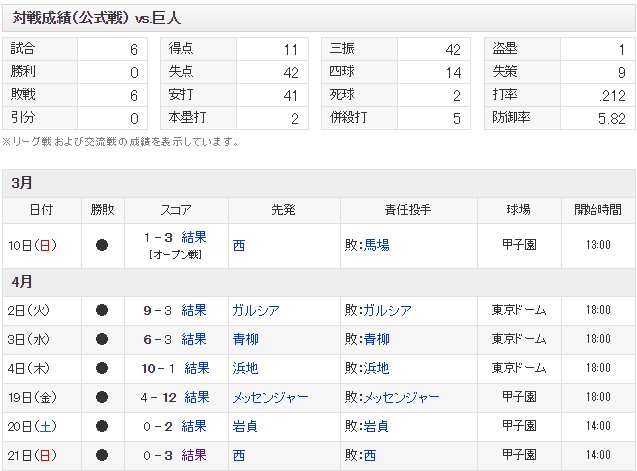
Task: Open the 結果 link for the 9-3 game
Action: (x=194, y=310)
